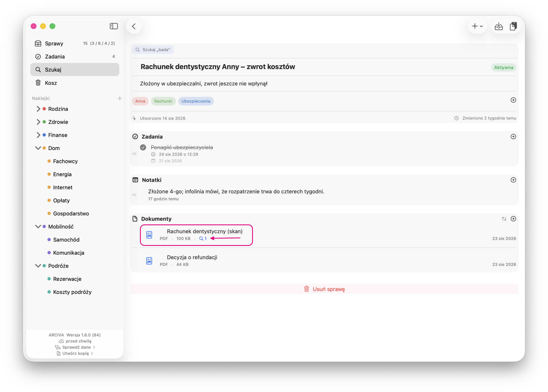Click the Rachunki tag
The height and width of the screenshot is (392, 548).
[x=163, y=101]
